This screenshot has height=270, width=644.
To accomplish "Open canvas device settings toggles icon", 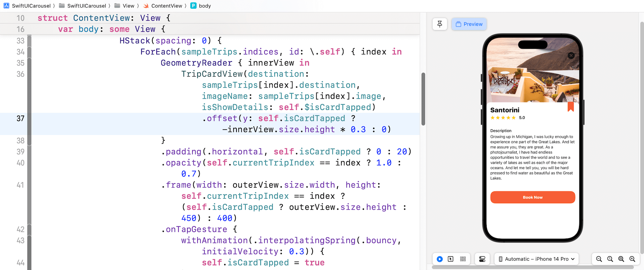I will click(482, 259).
